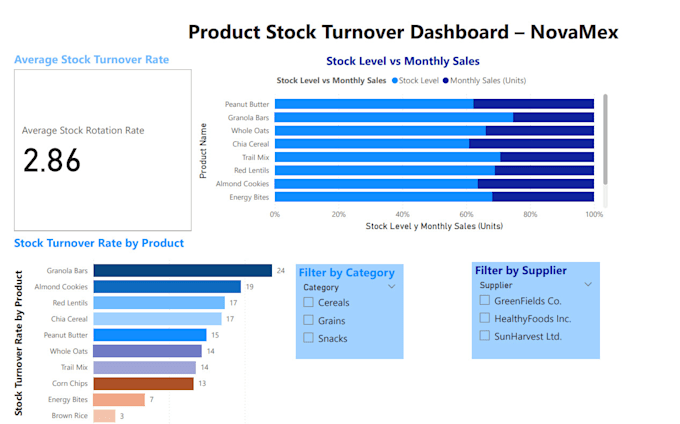Click Granola Bars stock level segment in stacked chart

coord(394,117)
